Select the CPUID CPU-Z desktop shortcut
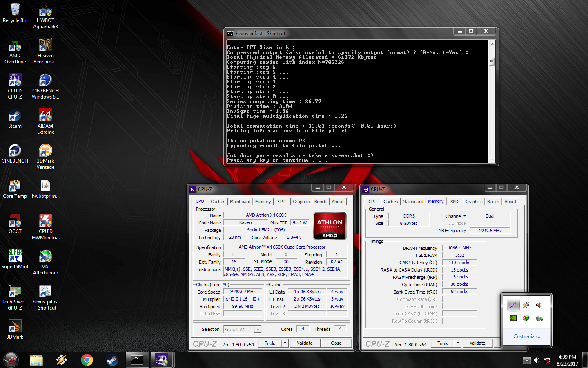Image resolution: width=588 pixels, height=368 pixels. [x=15, y=87]
